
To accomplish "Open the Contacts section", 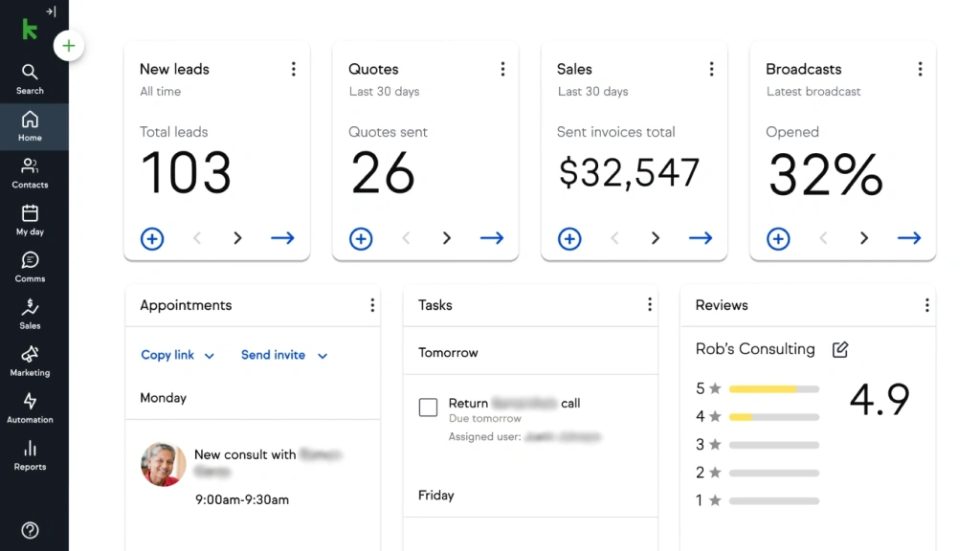I will (x=30, y=173).
